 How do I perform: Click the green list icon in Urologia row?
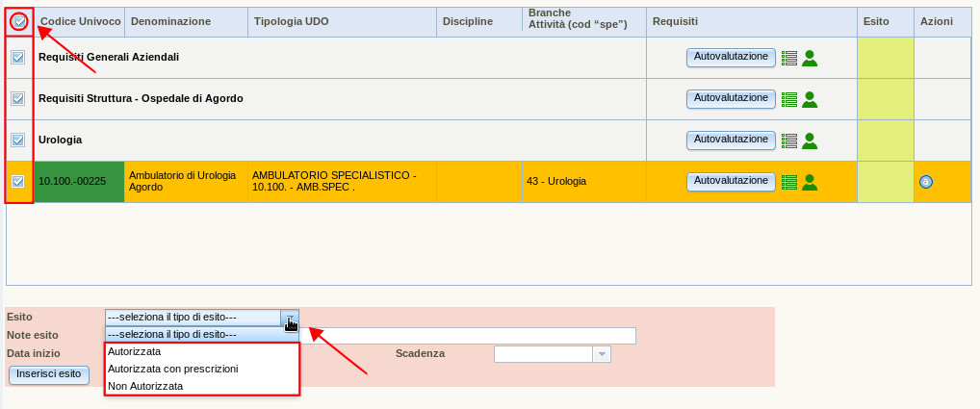[789, 141]
